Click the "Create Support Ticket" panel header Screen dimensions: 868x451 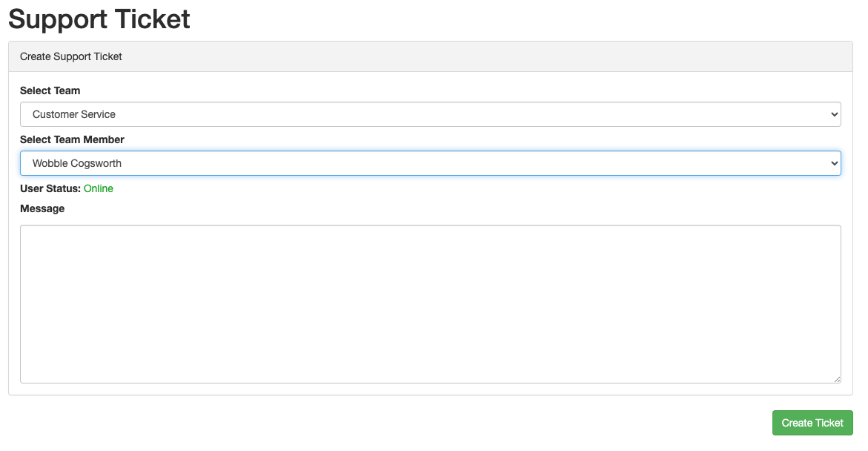pyautogui.click(x=71, y=56)
